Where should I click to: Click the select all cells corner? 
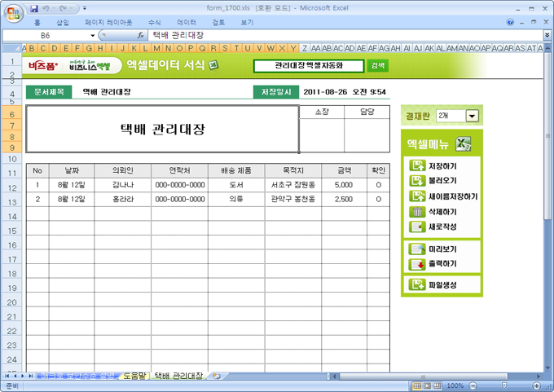(11, 48)
